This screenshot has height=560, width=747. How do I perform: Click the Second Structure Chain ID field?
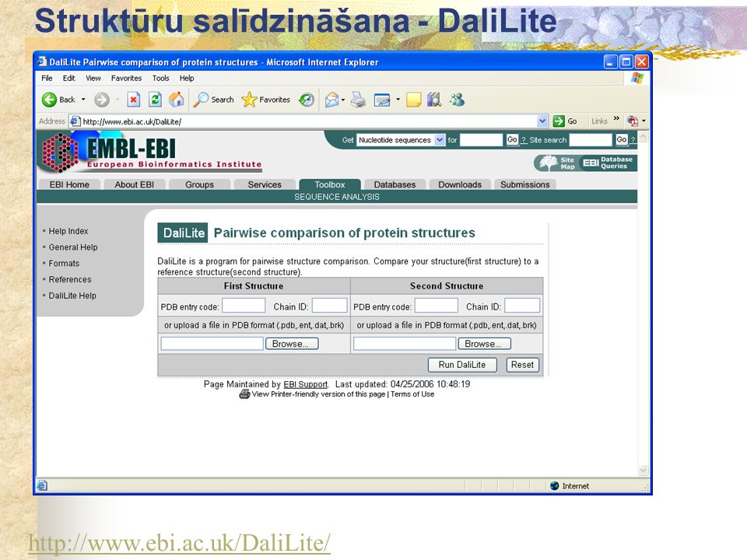[522, 306]
